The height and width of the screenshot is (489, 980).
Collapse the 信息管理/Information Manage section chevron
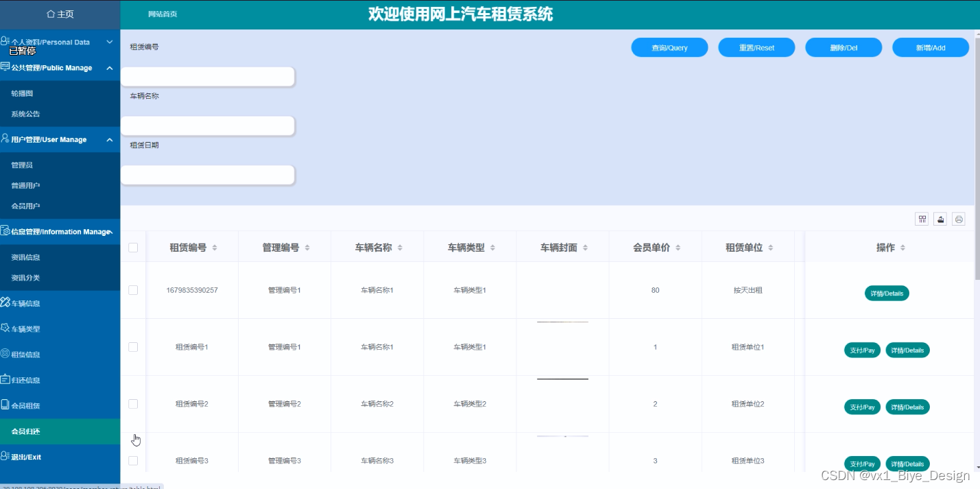point(110,232)
